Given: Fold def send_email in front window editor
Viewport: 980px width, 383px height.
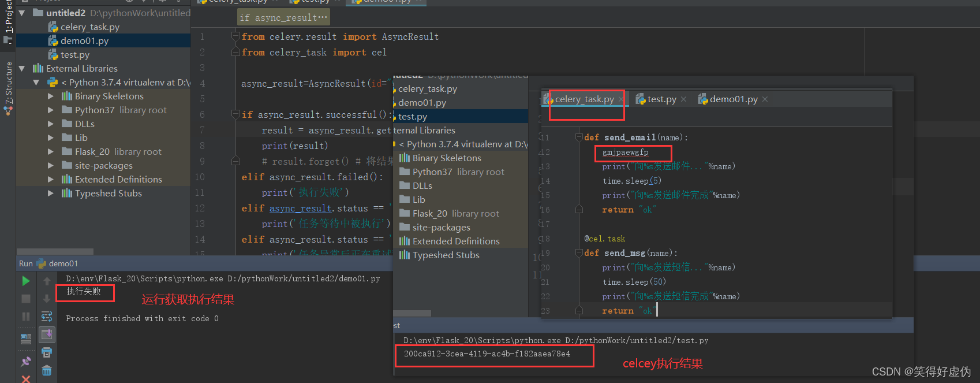Looking at the screenshot, I should click(579, 137).
